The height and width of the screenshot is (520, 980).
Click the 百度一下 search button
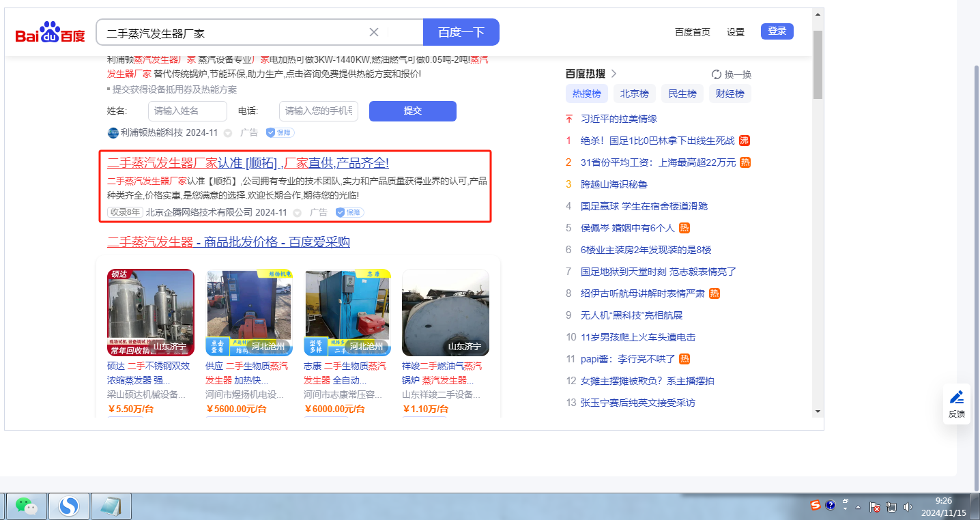click(461, 32)
